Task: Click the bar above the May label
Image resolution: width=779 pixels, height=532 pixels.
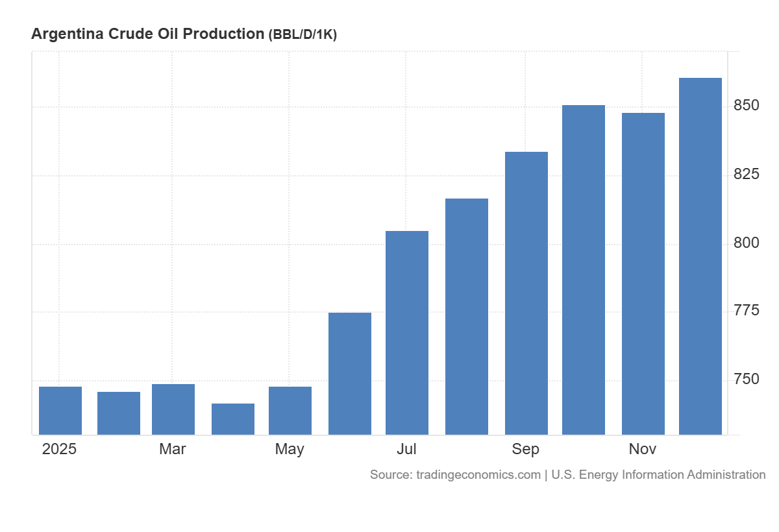Action: coord(290,410)
